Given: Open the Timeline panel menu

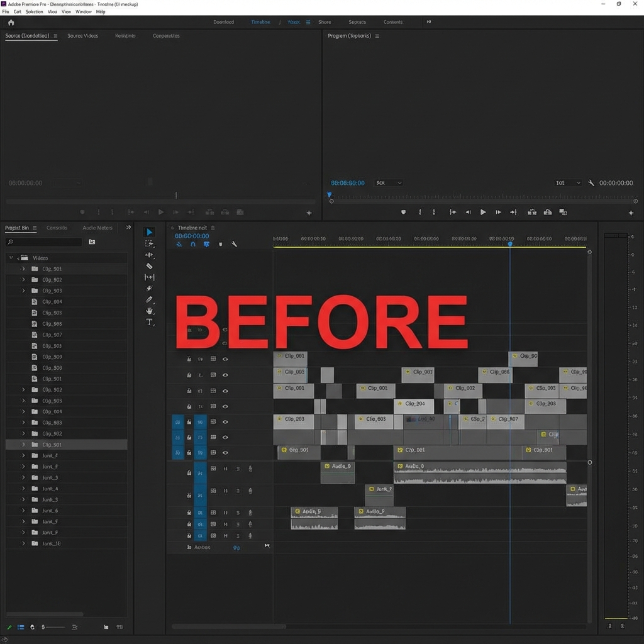Looking at the screenshot, I should (x=213, y=228).
